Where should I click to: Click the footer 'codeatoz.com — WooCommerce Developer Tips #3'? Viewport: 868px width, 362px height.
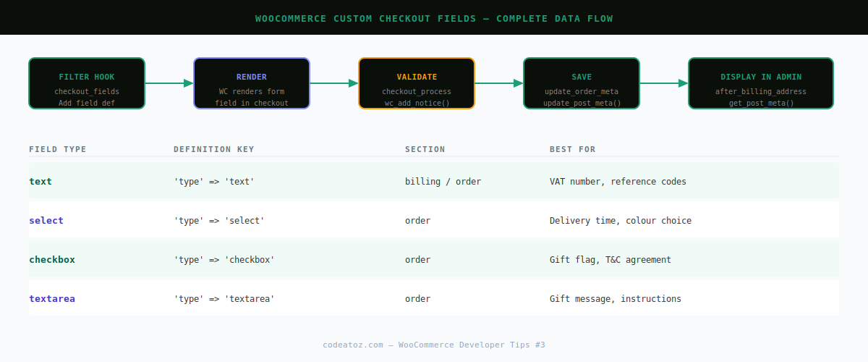[x=434, y=345]
